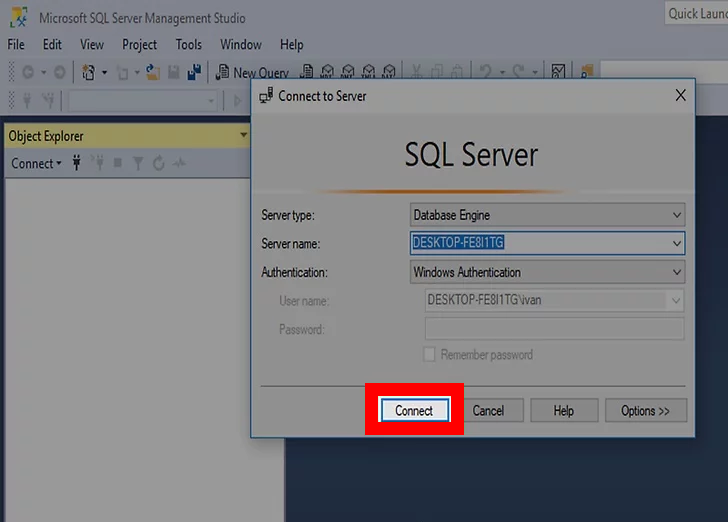
Task: Open the File menu
Action: [x=16, y=45]
